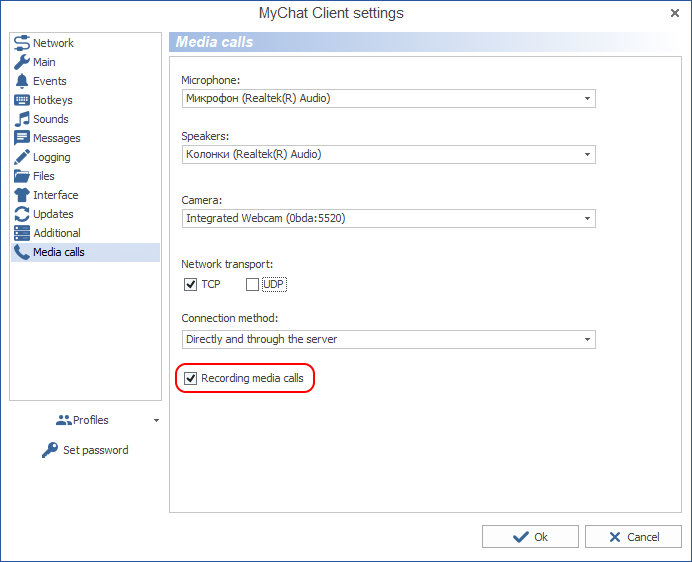Discard changes with the Cancel button
692x562 pixels.
tap(633, 536)
